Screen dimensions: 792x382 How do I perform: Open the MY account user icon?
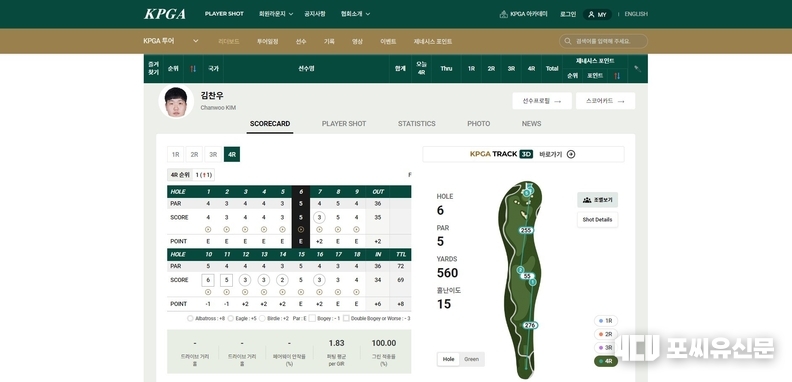point(591,15)
